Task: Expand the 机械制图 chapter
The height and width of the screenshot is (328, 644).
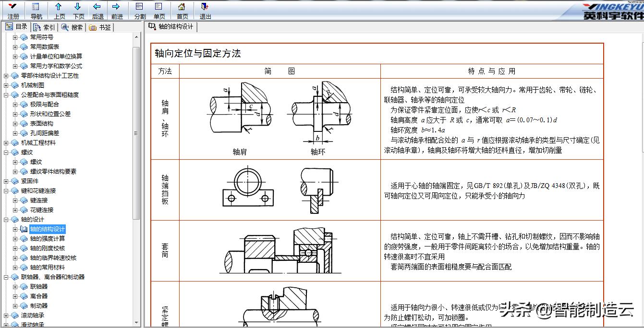Action: (x=6, y=85)
